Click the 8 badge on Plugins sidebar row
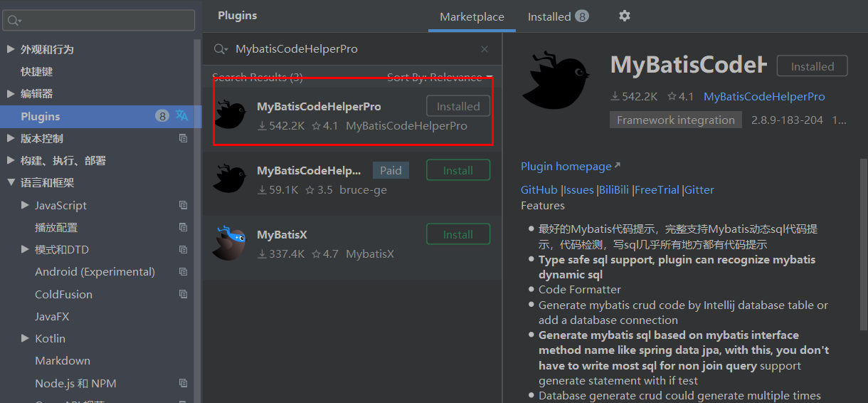 tap(162, 115)
